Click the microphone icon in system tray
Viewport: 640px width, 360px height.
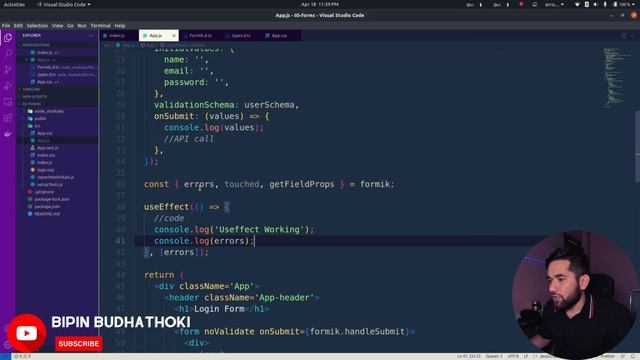click(605, 4)
